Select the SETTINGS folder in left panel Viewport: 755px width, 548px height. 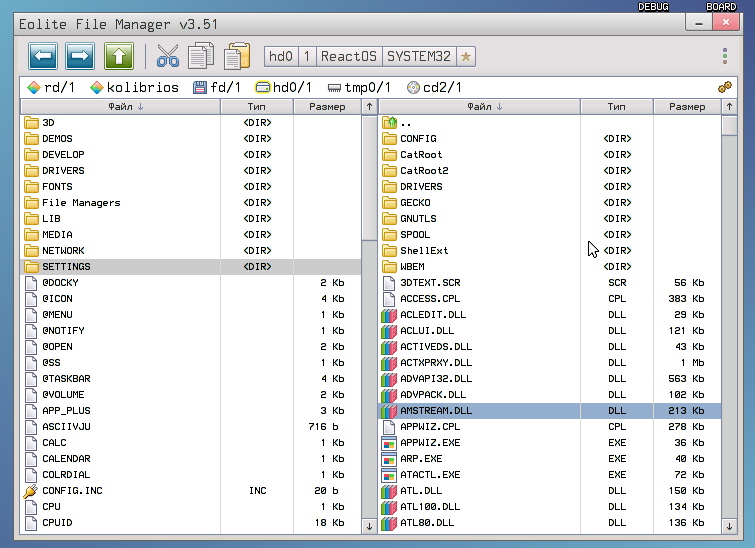pos(66,267)
